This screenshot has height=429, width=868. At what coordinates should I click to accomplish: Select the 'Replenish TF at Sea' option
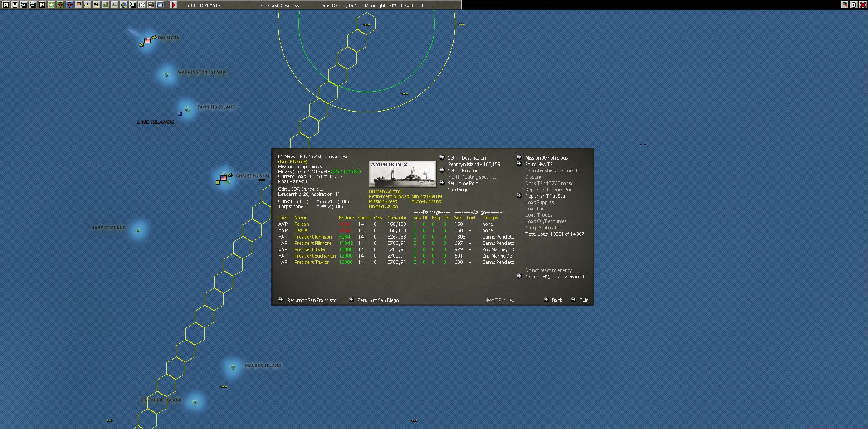(545, 196)
